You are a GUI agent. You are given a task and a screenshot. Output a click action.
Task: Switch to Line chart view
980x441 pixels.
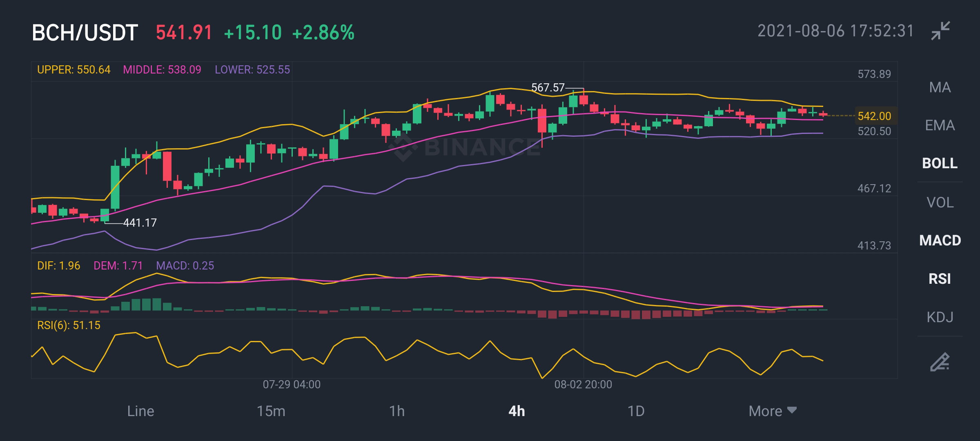tap(140, 411)
